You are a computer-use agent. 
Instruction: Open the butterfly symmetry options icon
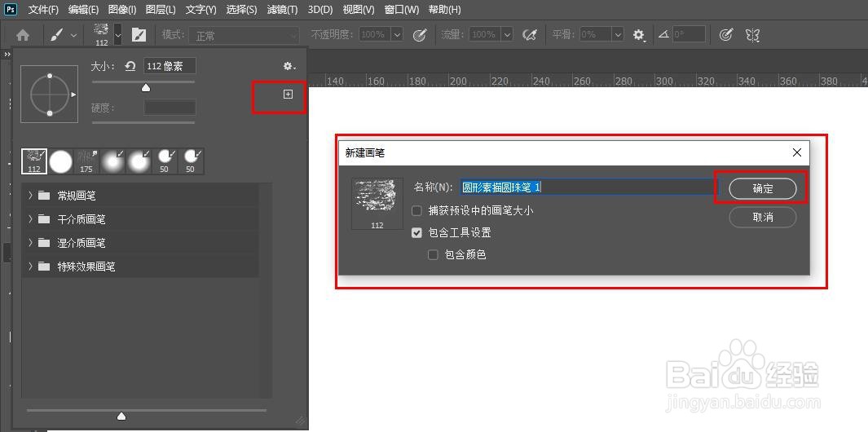click(752, 35)
